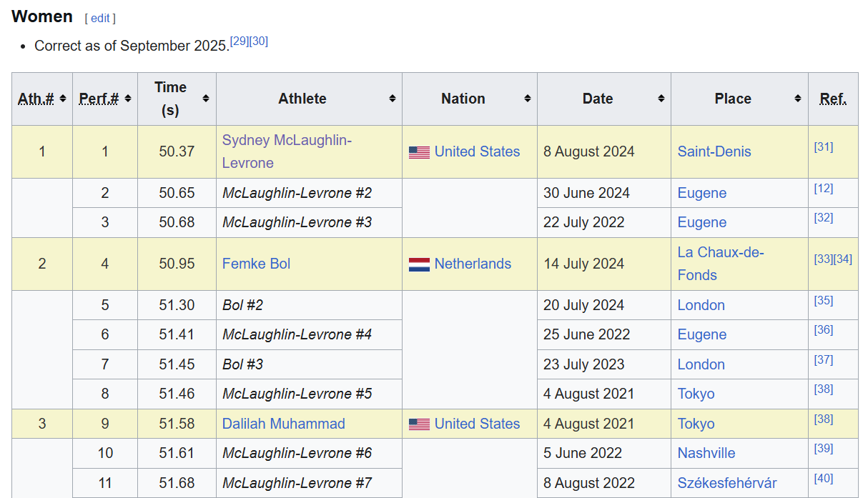Click the La Chaux-de-Fonds link
The width and height of the screenshot is (868, 498).
tap(720, 253)
